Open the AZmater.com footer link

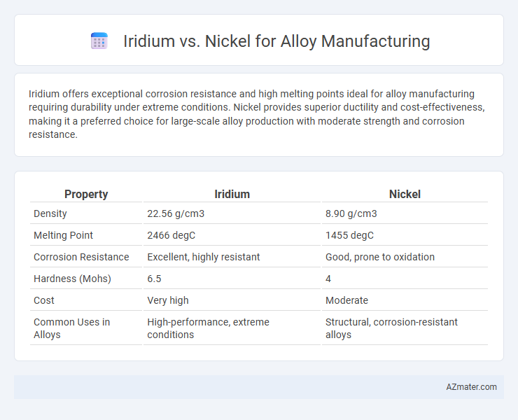click(x=471, y=387)
